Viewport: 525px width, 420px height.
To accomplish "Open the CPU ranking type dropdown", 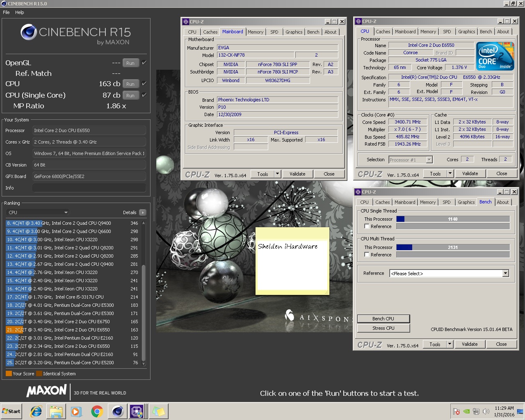I will tap(37, 212).
